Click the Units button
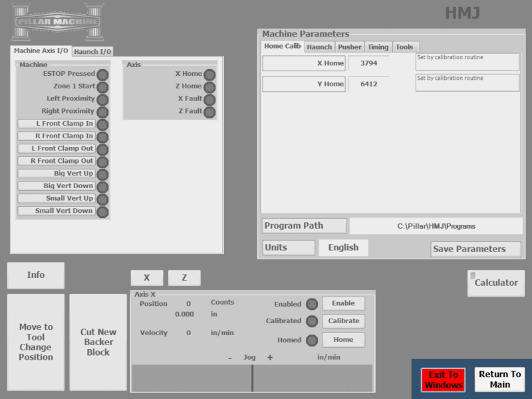The height and width of the screenshot is (399, 532). 288,247
